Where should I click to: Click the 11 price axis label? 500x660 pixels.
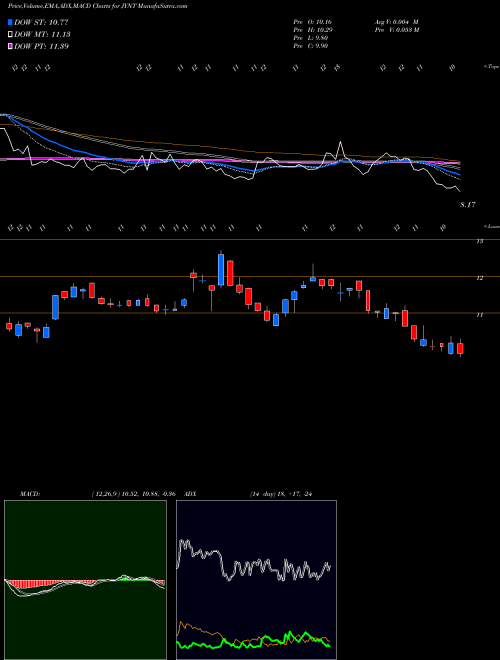(x=479, y=314)
